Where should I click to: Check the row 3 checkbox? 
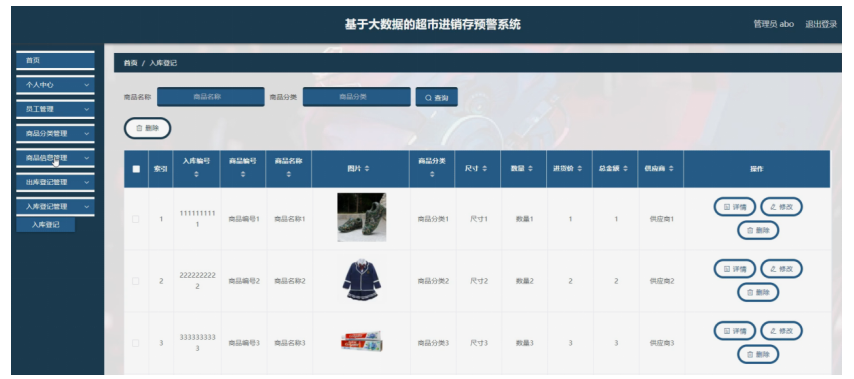136,343
